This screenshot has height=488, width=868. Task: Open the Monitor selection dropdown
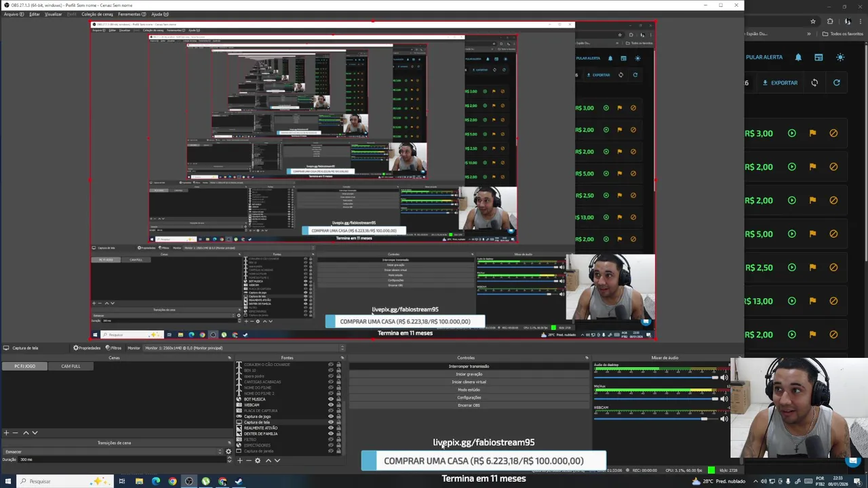tap(245, 348)
